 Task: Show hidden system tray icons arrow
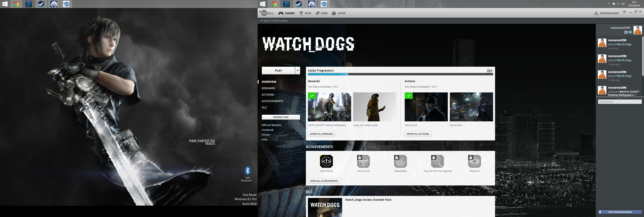[x=609, y=4]
